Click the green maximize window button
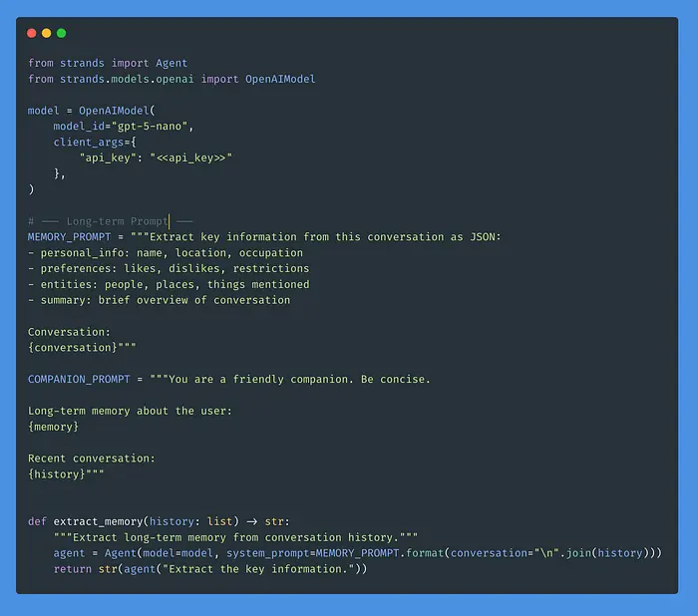Image resolution: width=698 pixels, height=616 pixels. click(61, 33)
